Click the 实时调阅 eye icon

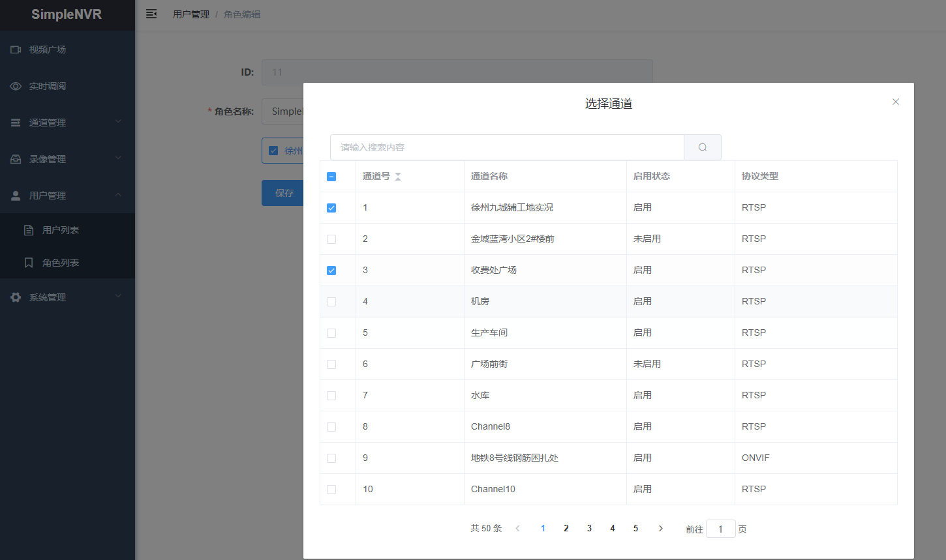(16, 86)
